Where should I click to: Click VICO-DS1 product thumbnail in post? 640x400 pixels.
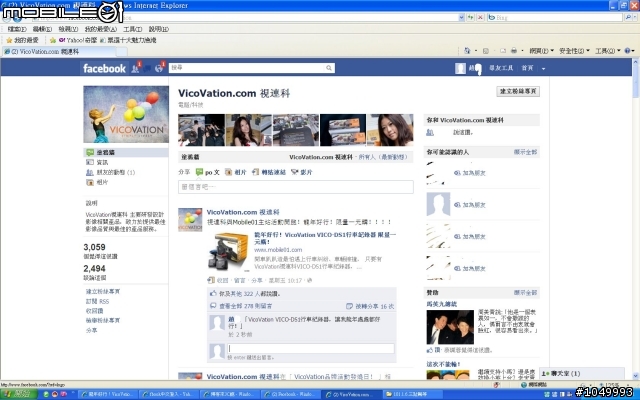(228, 251)
